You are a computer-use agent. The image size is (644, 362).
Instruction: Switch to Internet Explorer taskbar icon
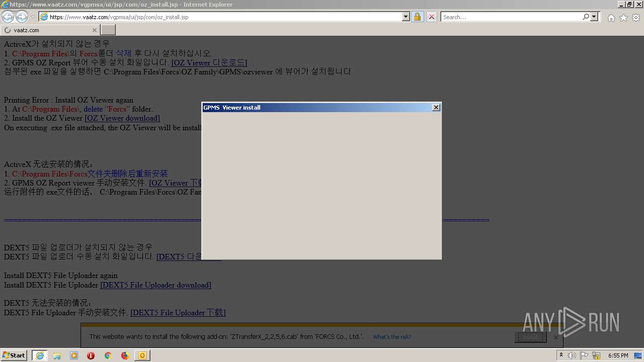point(40,355)
